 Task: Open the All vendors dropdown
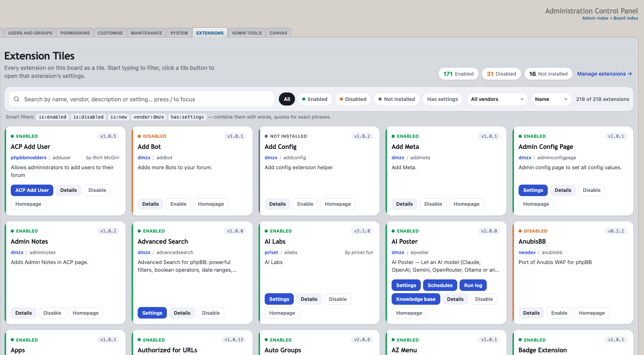pyautogui.click(x=497, y=99)
